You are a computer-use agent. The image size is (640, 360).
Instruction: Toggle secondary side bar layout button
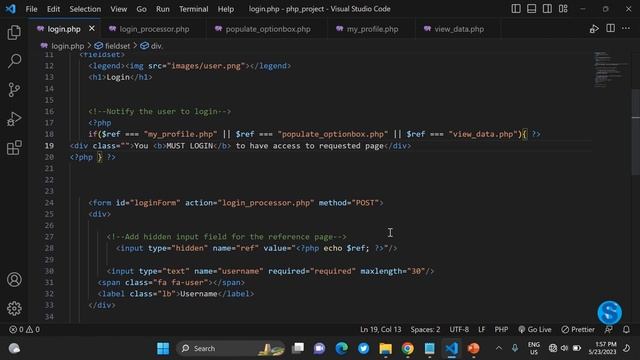tap(547, 9)
